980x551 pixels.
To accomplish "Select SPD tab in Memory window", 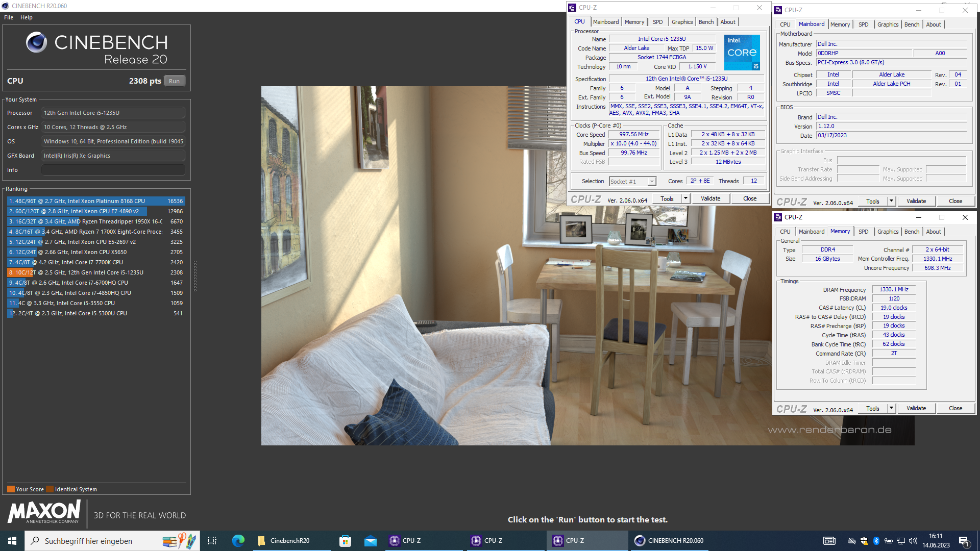I will (864, 232).
